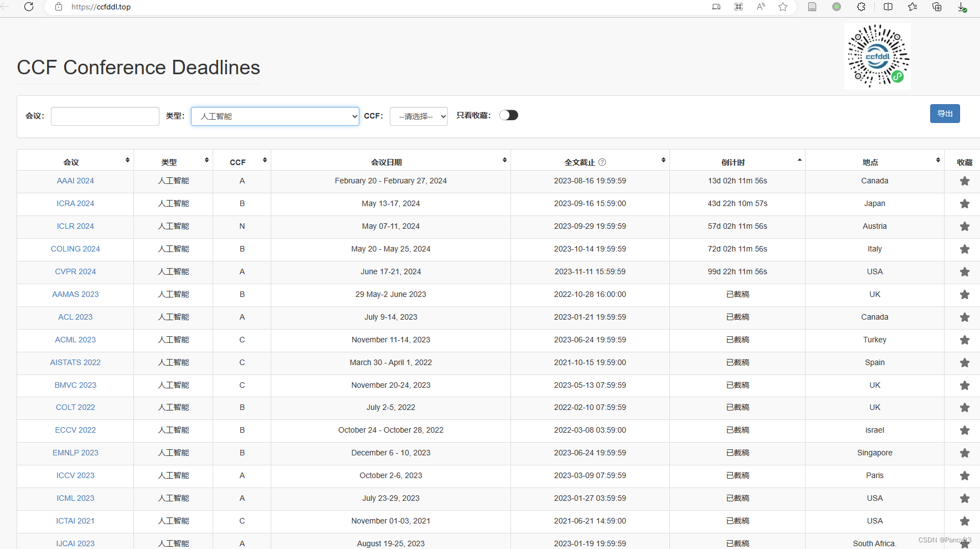Open the read aloud icon in address bar

coord(761,7)
